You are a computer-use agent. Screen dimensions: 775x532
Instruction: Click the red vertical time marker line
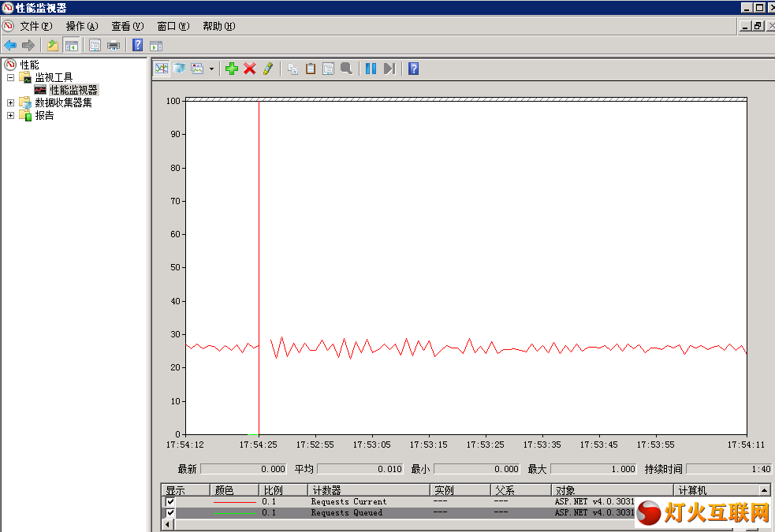(259, 268)
